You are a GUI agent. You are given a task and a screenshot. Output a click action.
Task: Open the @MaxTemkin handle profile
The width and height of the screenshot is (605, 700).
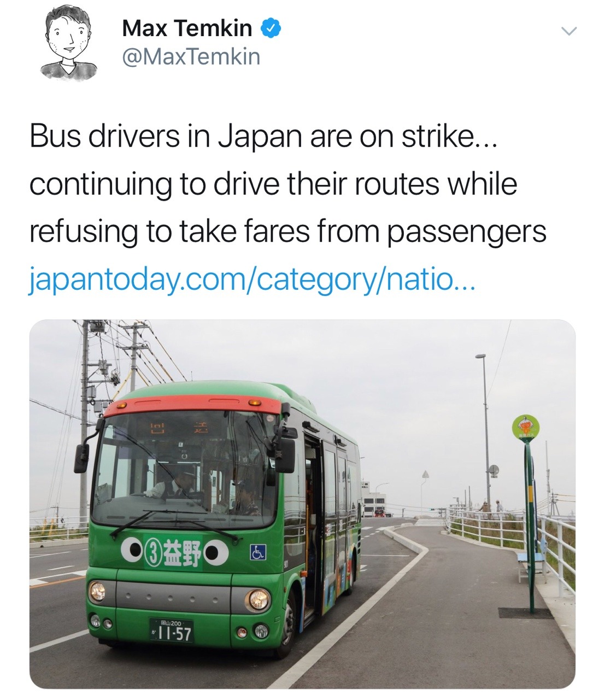pos(191,56)
